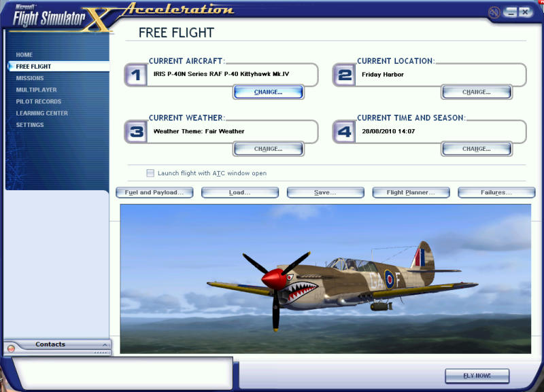Expand the Contacts panel with chevron arrow

(104, 344)
